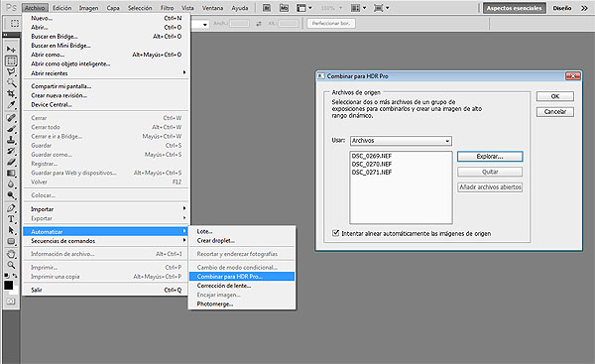
Task: Choose Combinar para HDR Pro
Action: pyautogui.click(x=242, y=277)
